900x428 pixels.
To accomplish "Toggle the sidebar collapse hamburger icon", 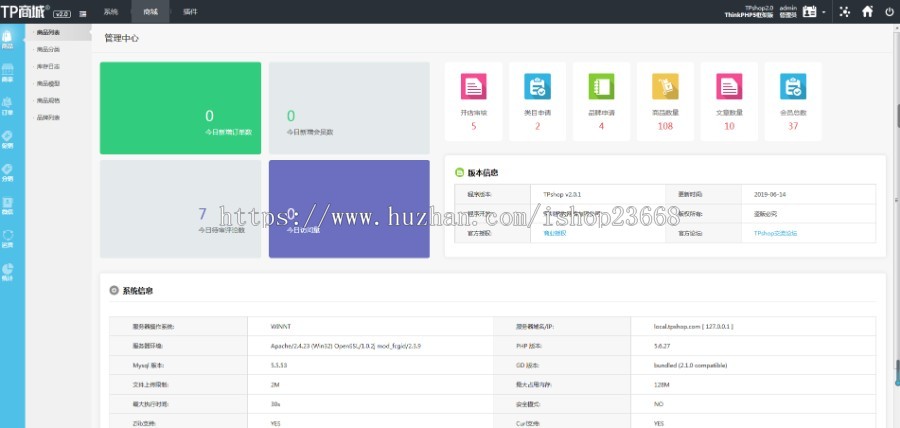I will click(x=83, y=13).
